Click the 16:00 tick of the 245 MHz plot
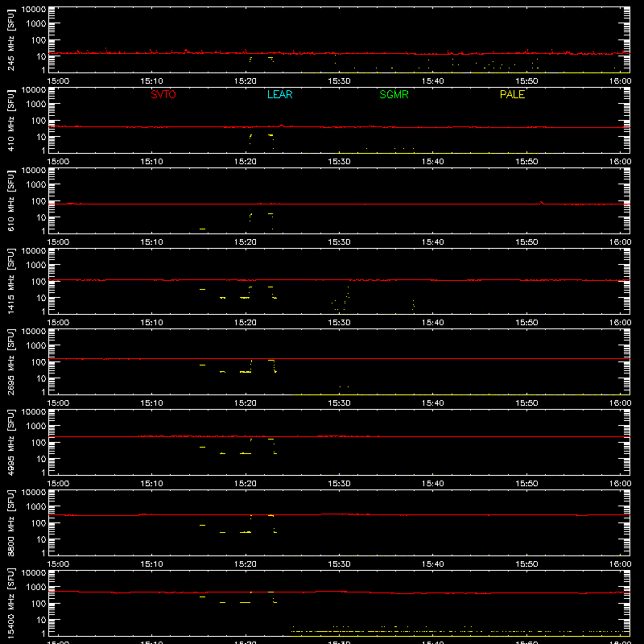This screenshot has width=644, height=644. 620,81
